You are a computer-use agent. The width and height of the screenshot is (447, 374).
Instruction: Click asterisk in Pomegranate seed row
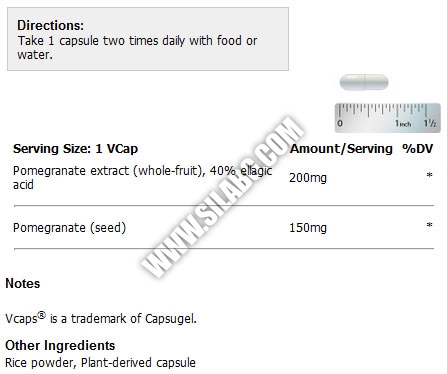click(430, 225)
